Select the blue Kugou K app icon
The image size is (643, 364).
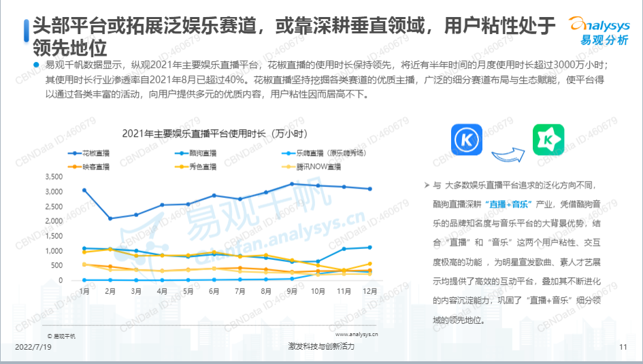467,139
